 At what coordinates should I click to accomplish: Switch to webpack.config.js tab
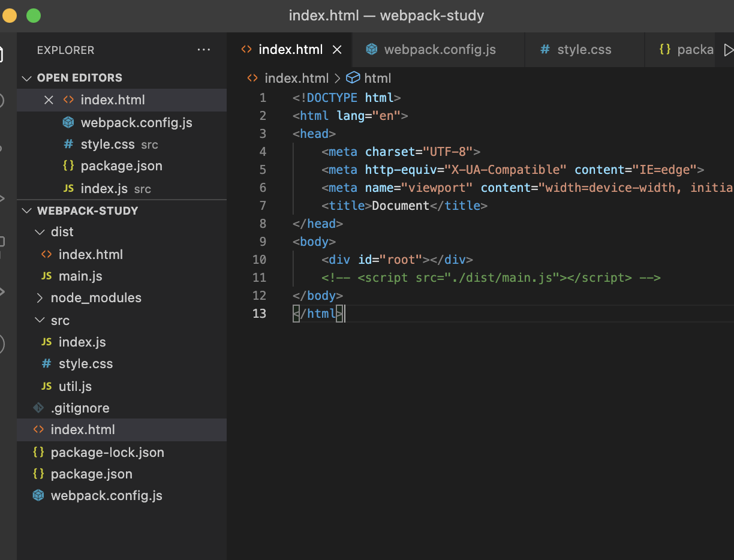click(438, 50)
